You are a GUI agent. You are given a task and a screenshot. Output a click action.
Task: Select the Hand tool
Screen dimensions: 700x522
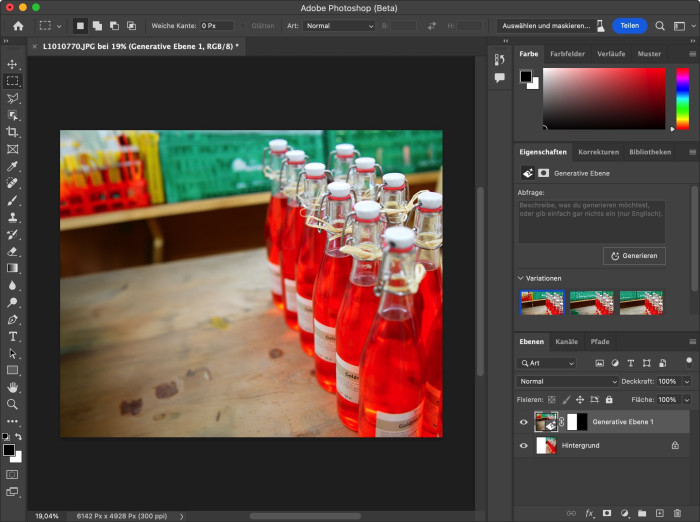pyautogui.click(x=12, y=387)
